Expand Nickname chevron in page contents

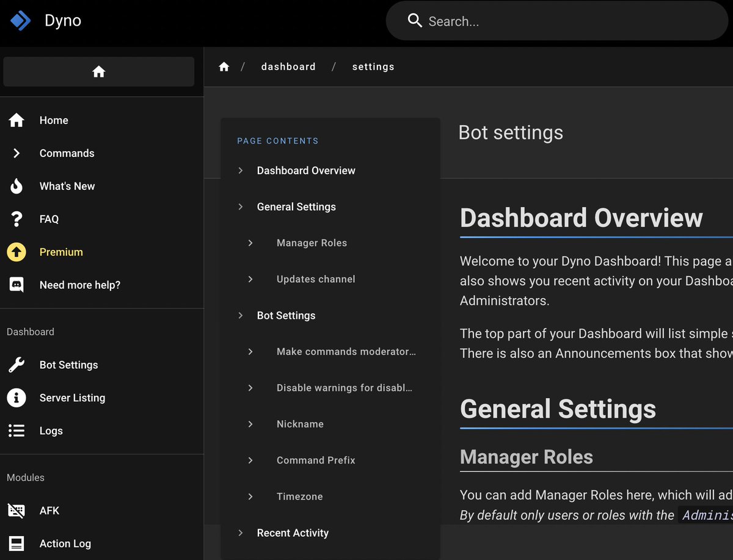(x=250, y=424)
